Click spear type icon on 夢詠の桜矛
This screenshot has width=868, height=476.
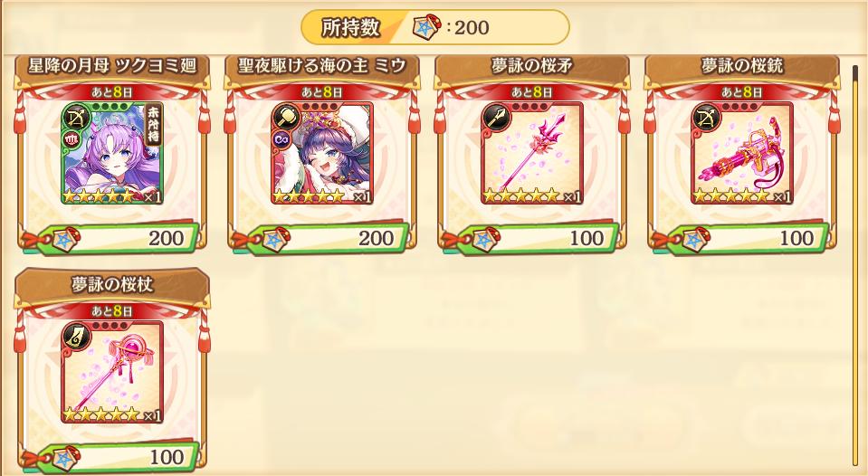495,117
